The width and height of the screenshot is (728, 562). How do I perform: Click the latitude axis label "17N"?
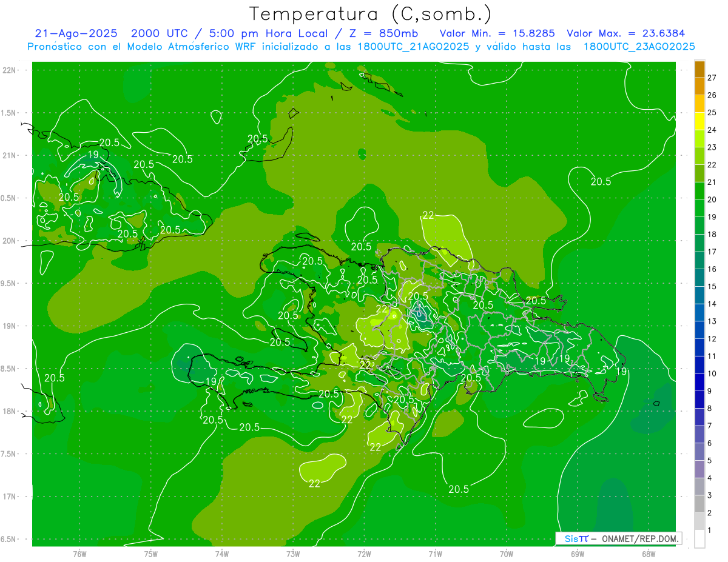10,497
